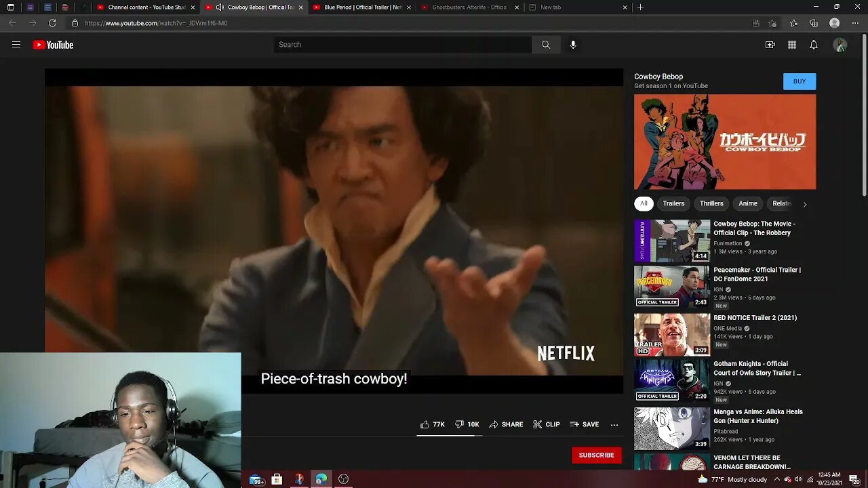Filter suggestions by Trailers chip
Screen dimensions: 868x488
pyautogui.click(x=673, y=203)
